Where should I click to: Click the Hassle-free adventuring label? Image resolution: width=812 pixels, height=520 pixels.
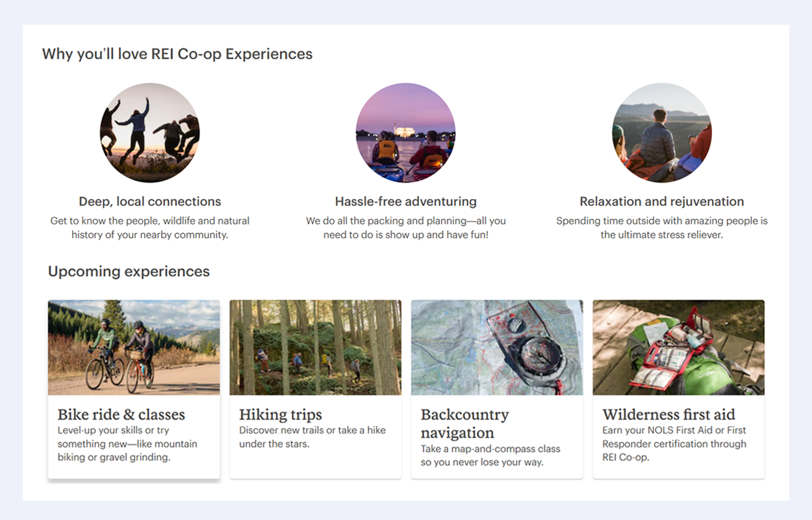coord(405,201)
